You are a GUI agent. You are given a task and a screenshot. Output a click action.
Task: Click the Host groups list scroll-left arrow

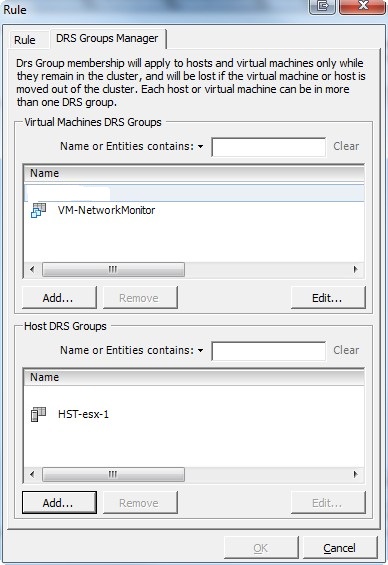click(32, 474)
